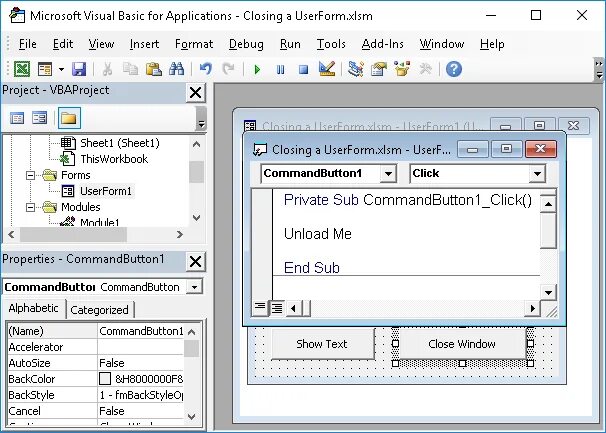Open the Insert menu

(x=145, y=44)
